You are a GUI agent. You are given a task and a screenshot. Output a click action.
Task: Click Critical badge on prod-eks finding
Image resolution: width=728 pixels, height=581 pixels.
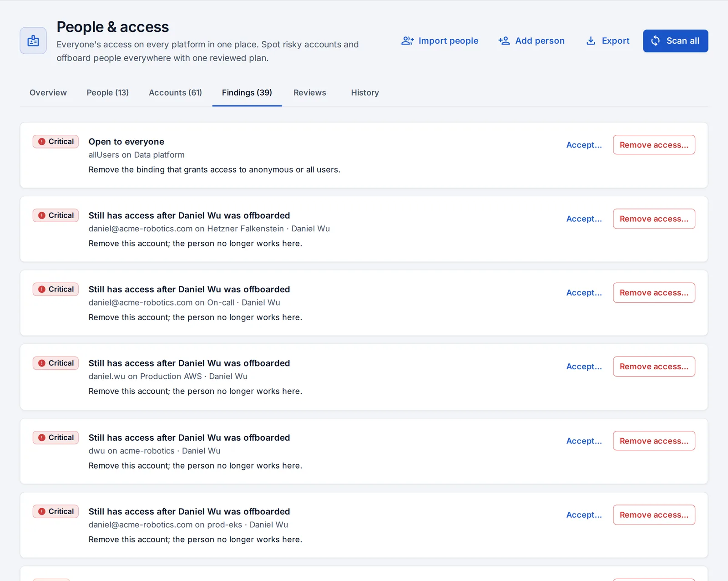point(56,511)
